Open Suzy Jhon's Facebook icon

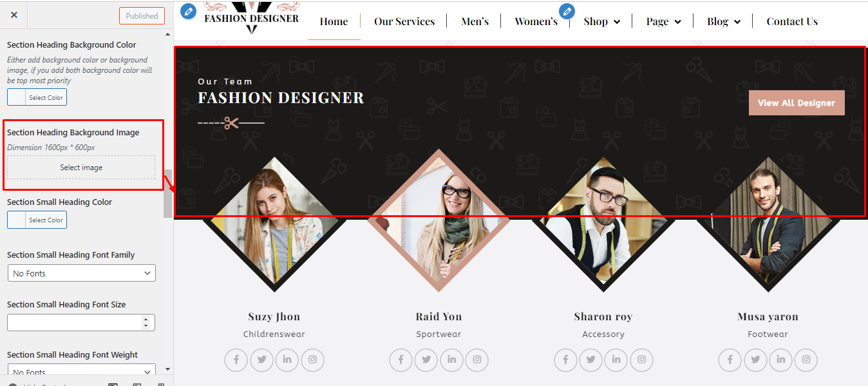coord(236,360)
